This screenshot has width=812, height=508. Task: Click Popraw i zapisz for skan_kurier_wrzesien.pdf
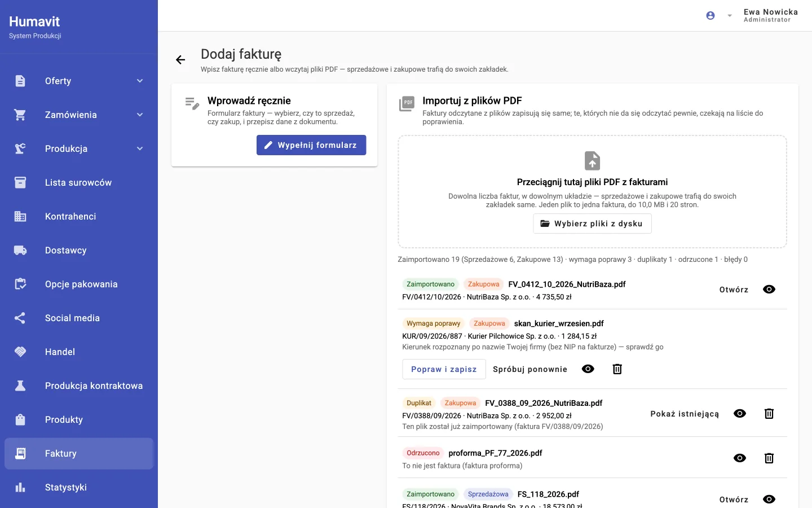[444, 369]
